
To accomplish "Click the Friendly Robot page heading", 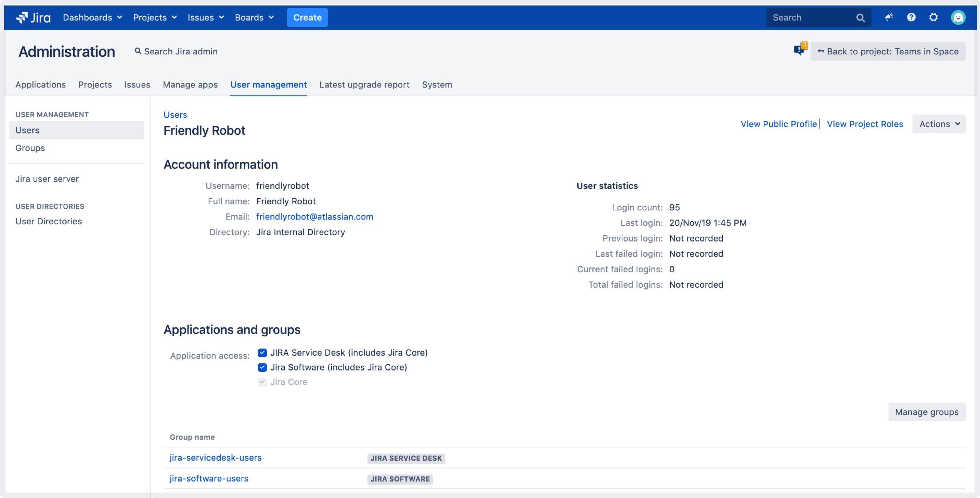I will 204,131.
